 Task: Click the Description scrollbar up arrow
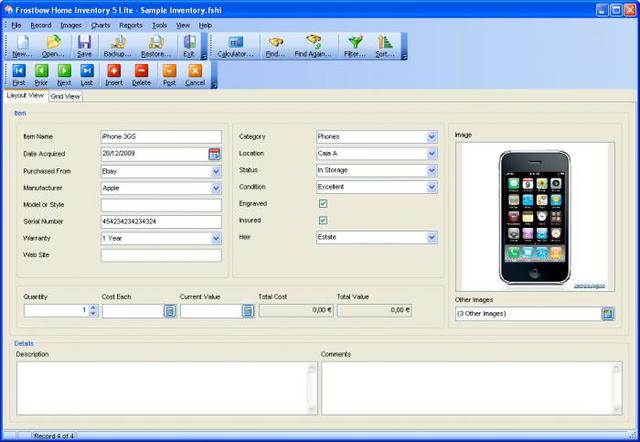coord(312,368)
